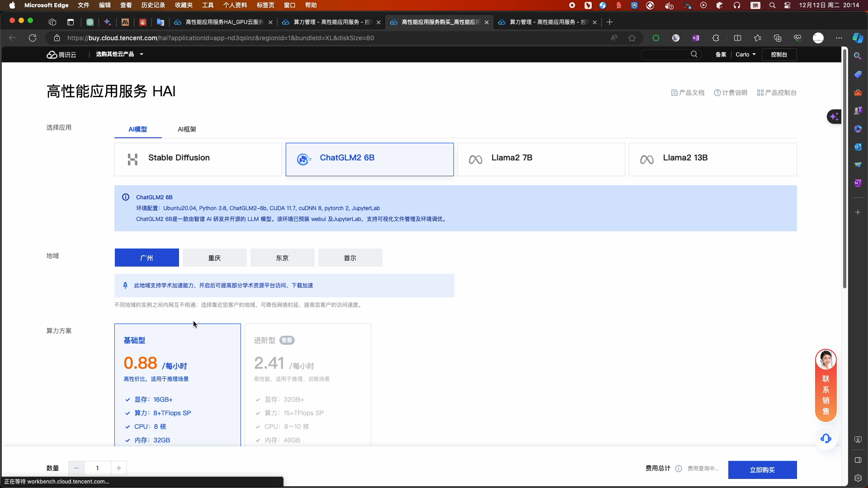
Task: Increase the quantity with the plus stepper
Action: coord(119,468)
